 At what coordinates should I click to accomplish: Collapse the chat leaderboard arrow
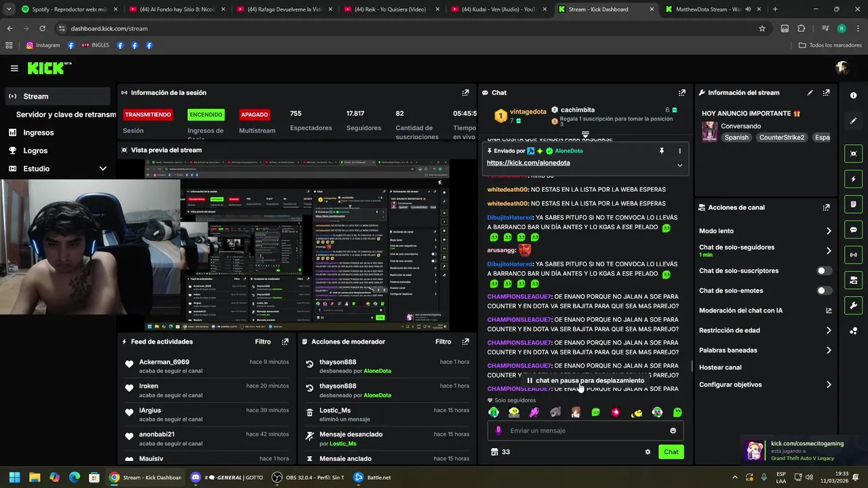click(x=585, y=134)
